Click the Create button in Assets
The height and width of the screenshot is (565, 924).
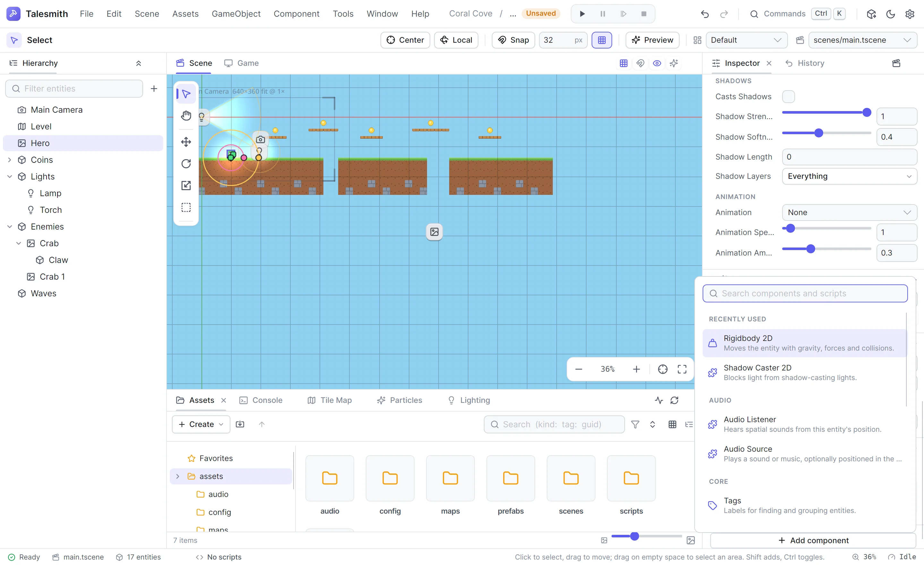click(201, 424)
